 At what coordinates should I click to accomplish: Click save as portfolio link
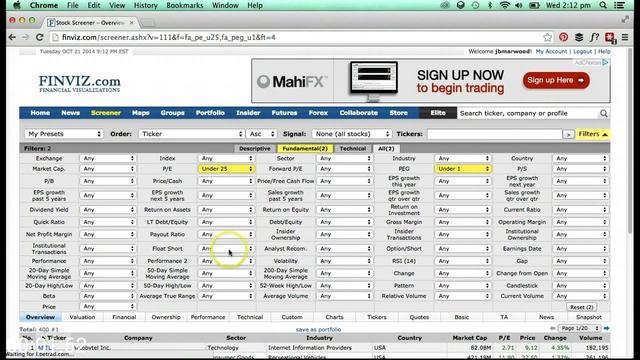coord(318,329)
